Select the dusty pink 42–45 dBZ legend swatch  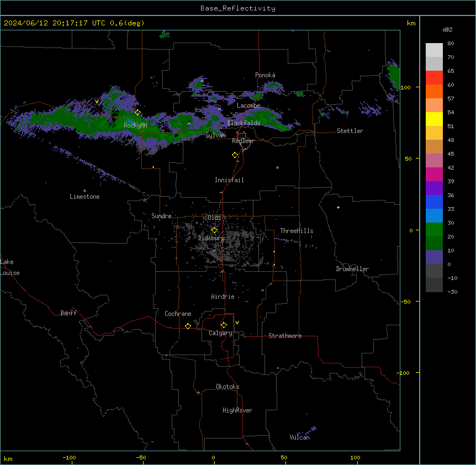pyautogui.click(x=434, y=161)
